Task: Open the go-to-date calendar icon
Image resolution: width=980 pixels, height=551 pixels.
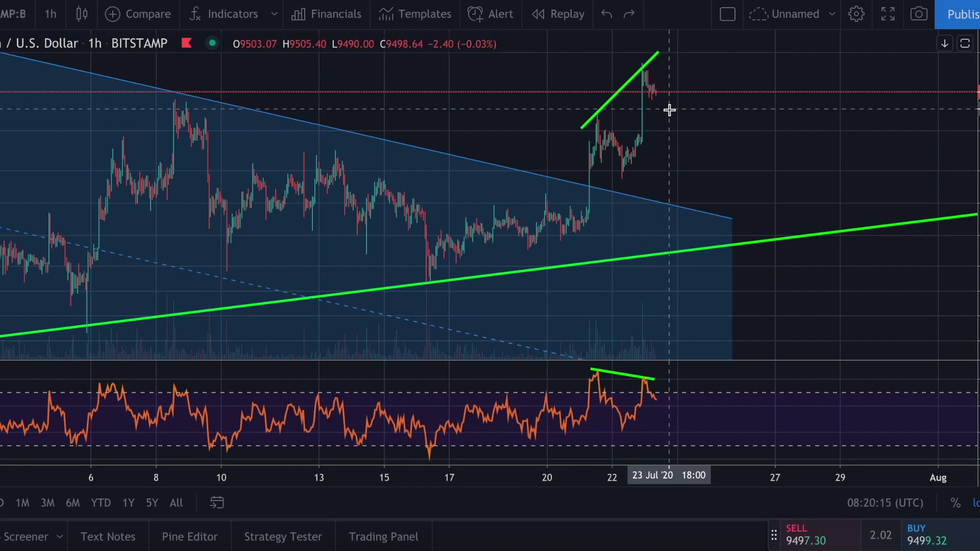Action: [x=217, y=503]
